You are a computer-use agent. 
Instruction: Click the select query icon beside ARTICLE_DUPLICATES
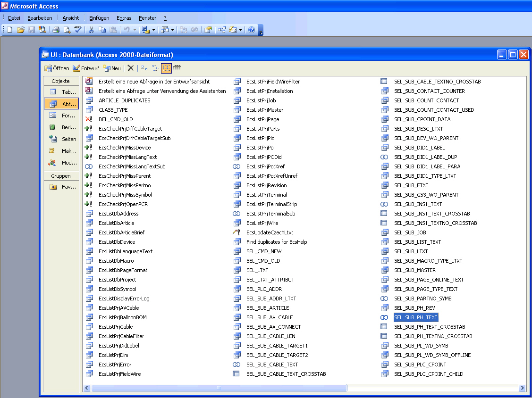point(89,100)
